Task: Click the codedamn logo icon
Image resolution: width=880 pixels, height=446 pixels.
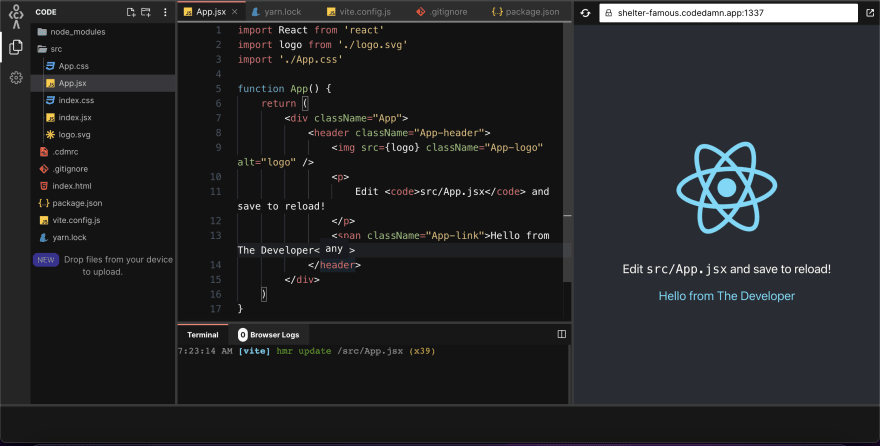Action: [x=16, y=16]
